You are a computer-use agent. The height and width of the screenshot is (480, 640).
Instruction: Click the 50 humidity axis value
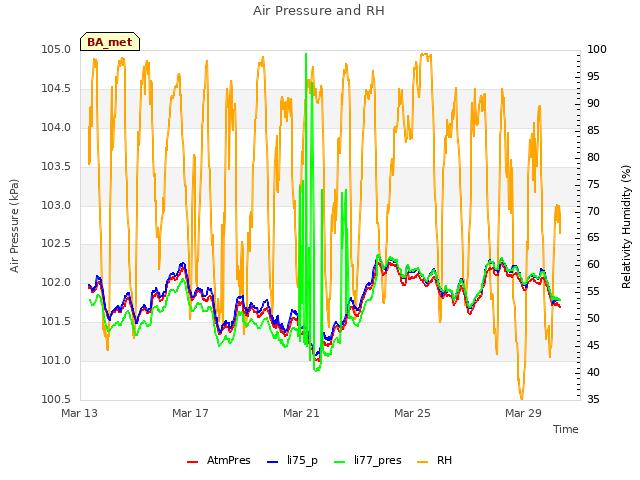click(593, 318)
